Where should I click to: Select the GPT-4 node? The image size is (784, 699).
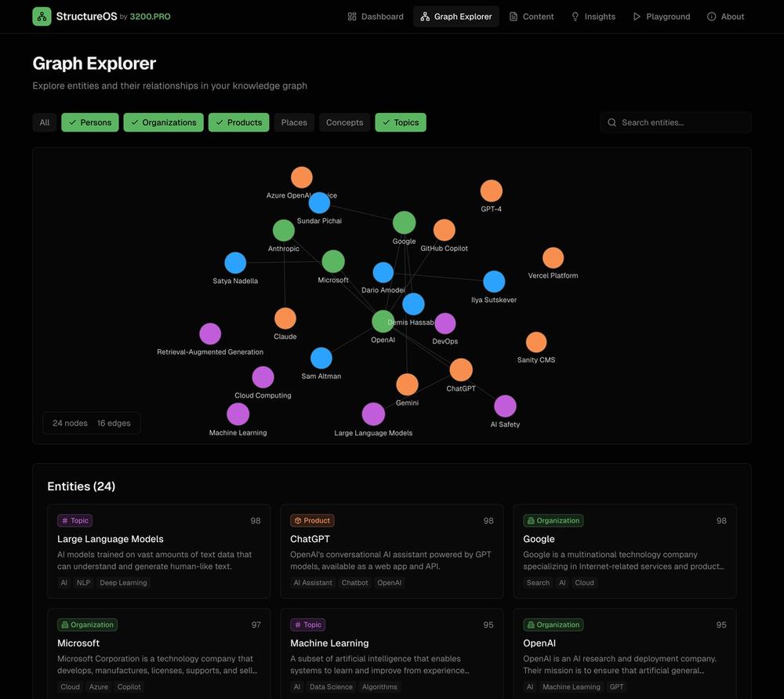point(492,191)
